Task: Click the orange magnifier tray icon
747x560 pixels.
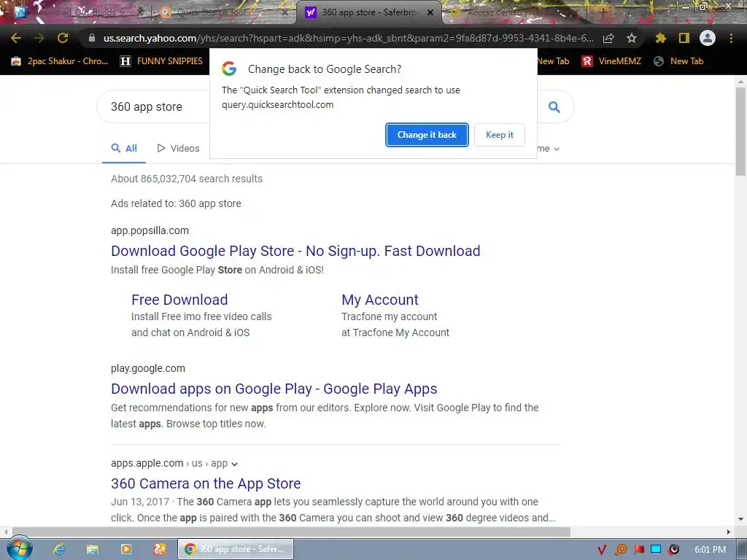Action: [x=620, y=550]
